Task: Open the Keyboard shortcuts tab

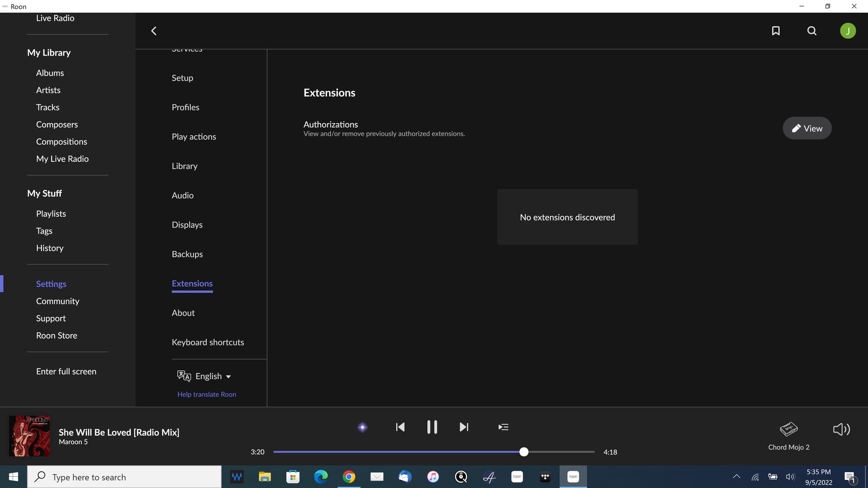Action: [x=208, y=342]
